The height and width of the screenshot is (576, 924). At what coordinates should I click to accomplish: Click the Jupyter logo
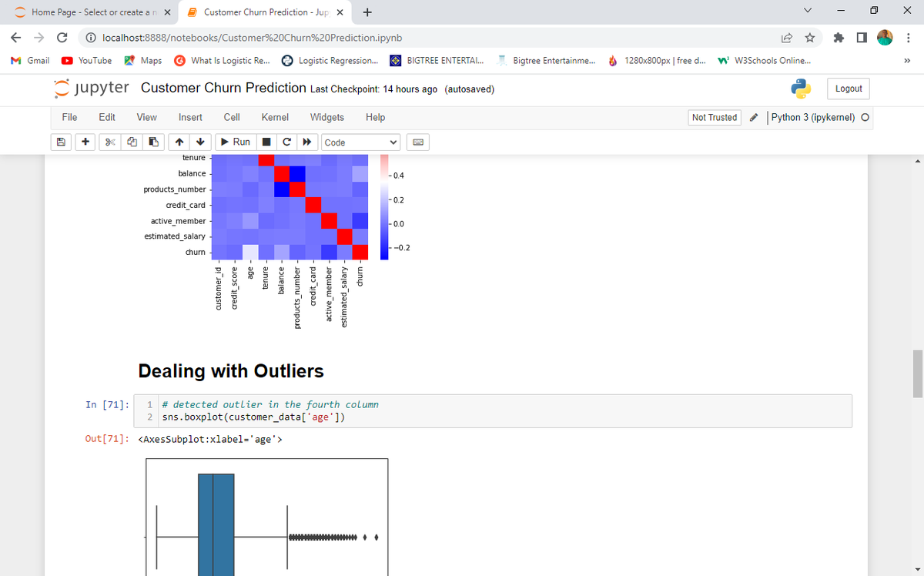[x=92, y=88]
